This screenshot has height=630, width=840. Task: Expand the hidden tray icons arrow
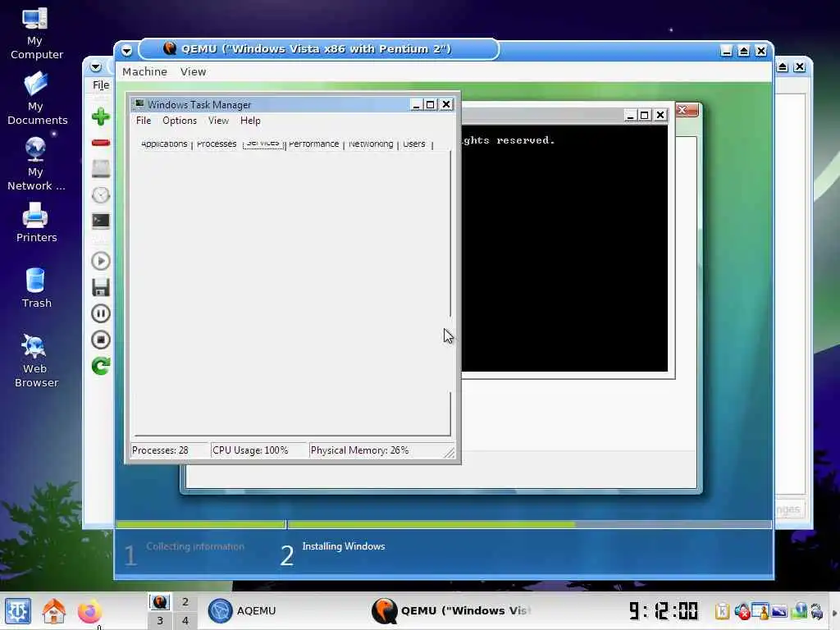(834, 612)
